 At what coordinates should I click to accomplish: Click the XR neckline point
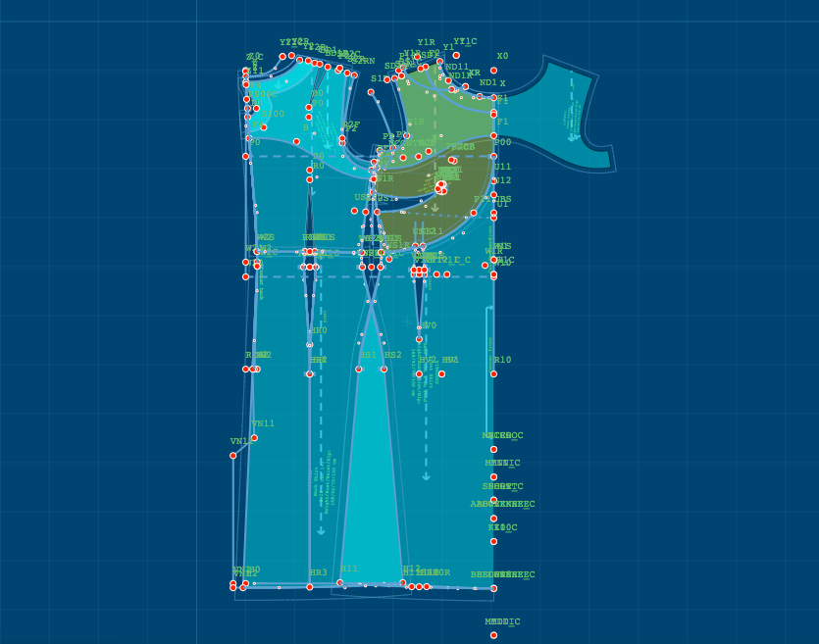point(465,86)
